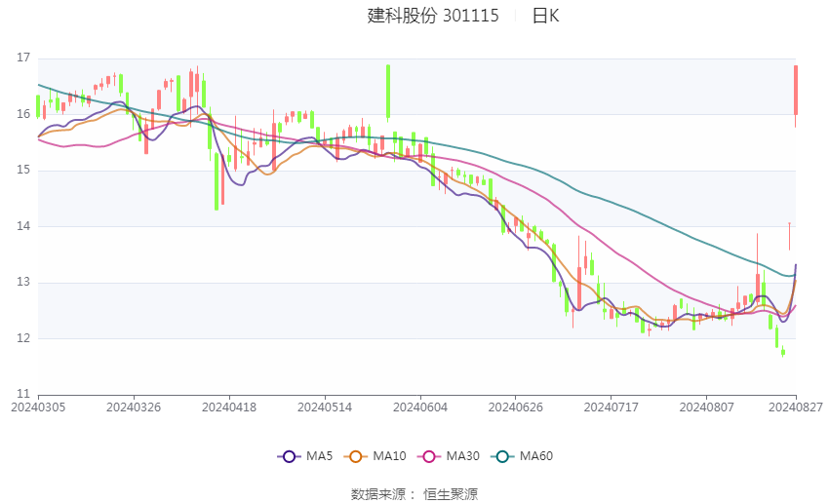Open the 恒生聚源 data source text
The height and width of the screenshot is (504, 829).
pyautogui.click(x=451, y=494)
